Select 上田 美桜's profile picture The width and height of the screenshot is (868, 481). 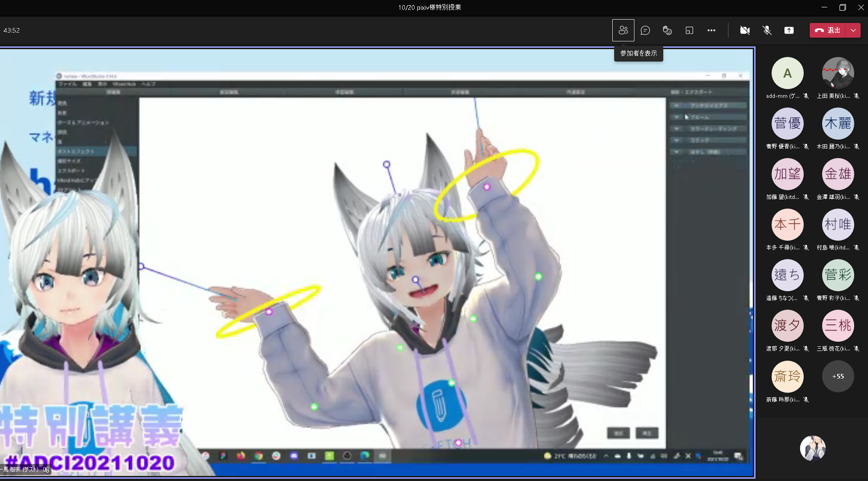(838, 73)
